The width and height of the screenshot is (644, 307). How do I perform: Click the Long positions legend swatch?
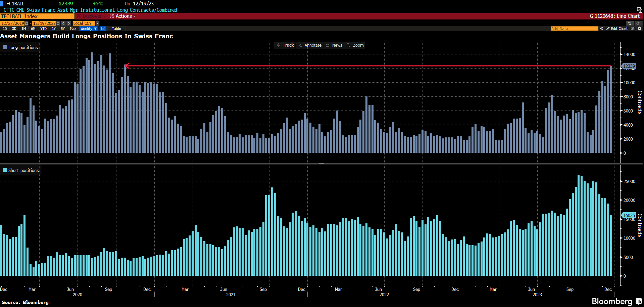pos(5,47)
